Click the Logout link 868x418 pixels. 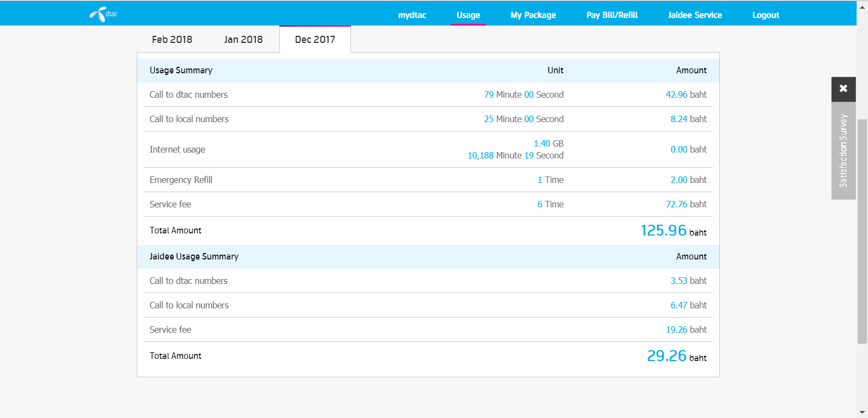[x=765, y=15]
